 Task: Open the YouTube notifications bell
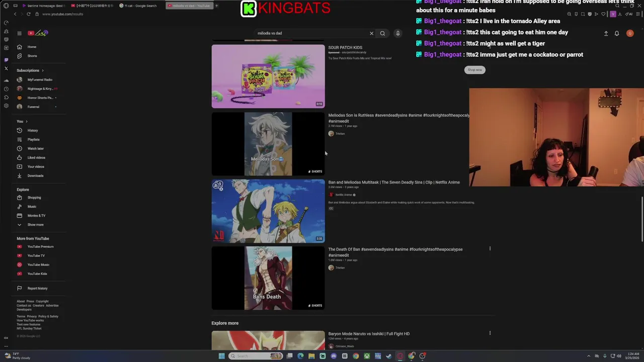[x=617, y=33]
